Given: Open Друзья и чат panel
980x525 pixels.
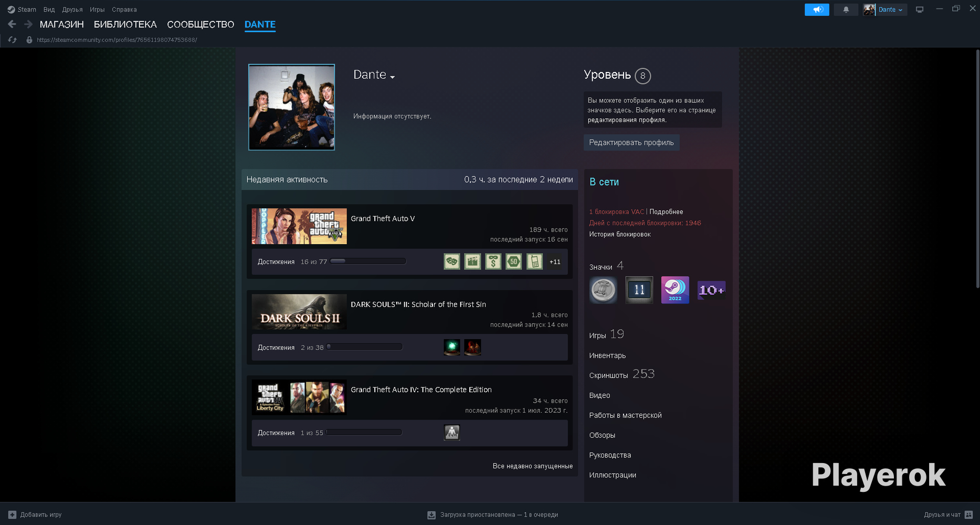Looking at the screenshot, I should pos(949,515).
